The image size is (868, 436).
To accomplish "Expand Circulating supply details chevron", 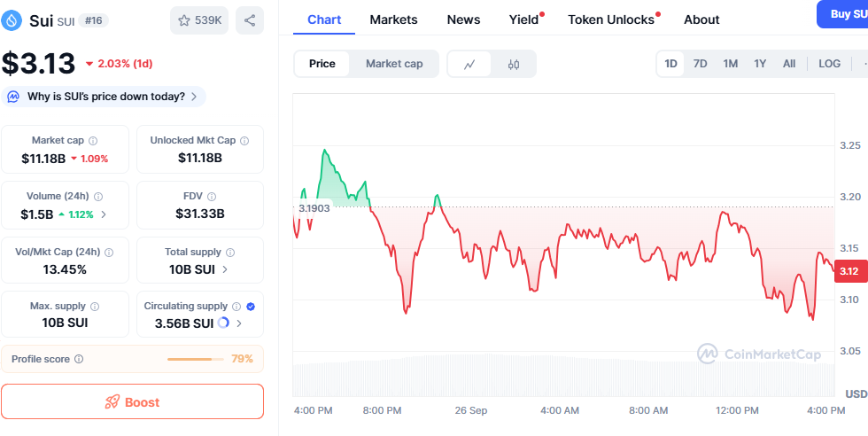I will [239, 323].
